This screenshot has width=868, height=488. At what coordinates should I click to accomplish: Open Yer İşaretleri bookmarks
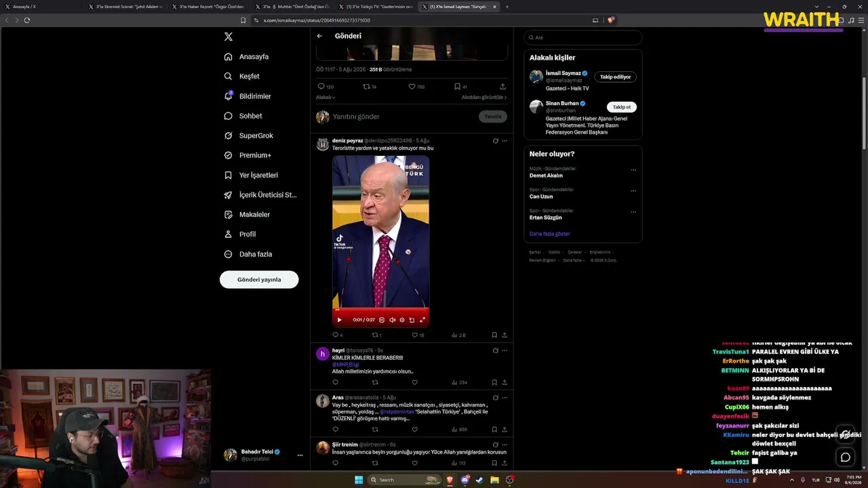coord(251,175)
